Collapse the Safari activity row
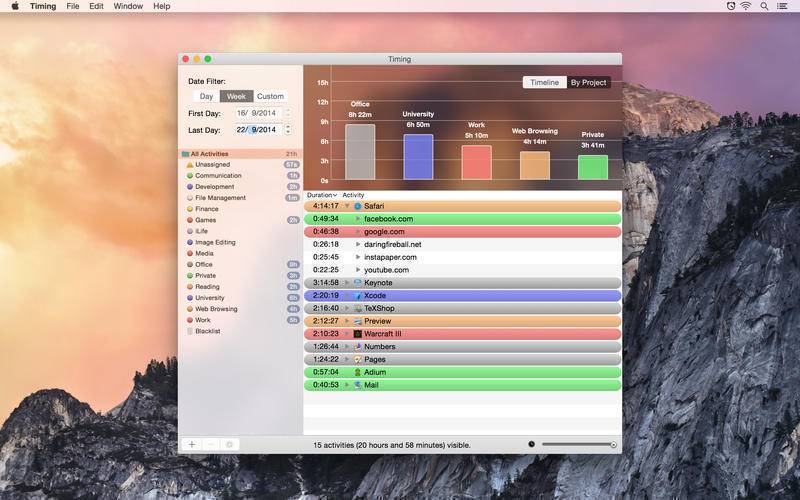 [347, 206]
